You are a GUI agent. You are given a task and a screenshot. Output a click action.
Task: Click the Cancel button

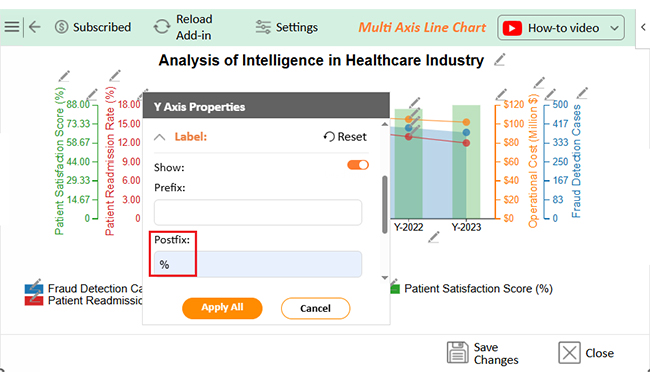coord(315,308)
